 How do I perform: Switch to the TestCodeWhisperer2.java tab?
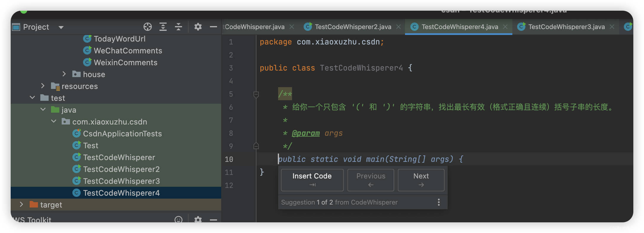click(x=353, y=27)
